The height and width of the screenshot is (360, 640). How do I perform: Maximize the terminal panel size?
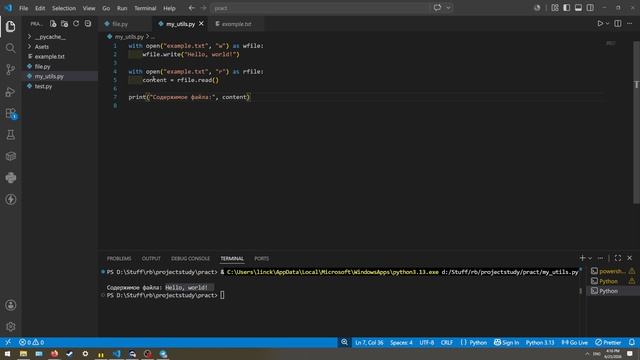pos(618,258)
